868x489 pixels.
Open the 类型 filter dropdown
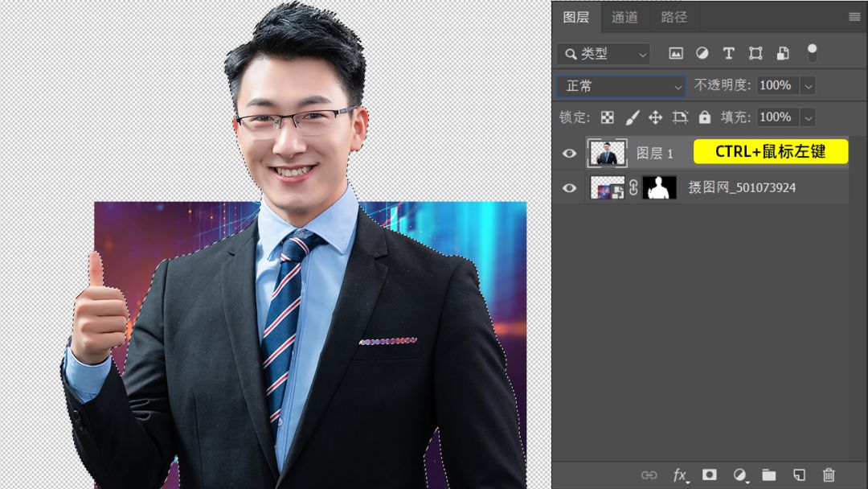(x=604, y=54)
